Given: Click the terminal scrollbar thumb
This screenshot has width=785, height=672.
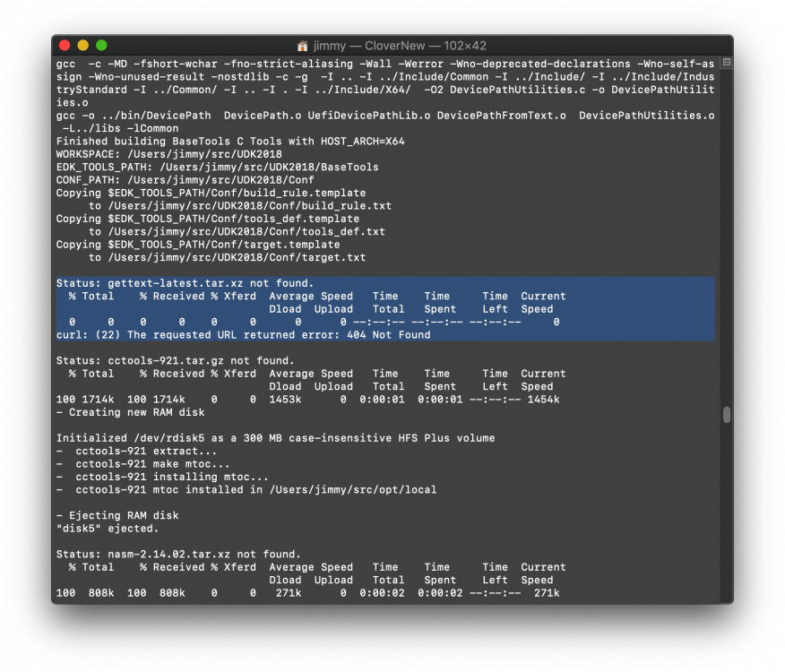Looking at the screenshot, I should [727, 415].
